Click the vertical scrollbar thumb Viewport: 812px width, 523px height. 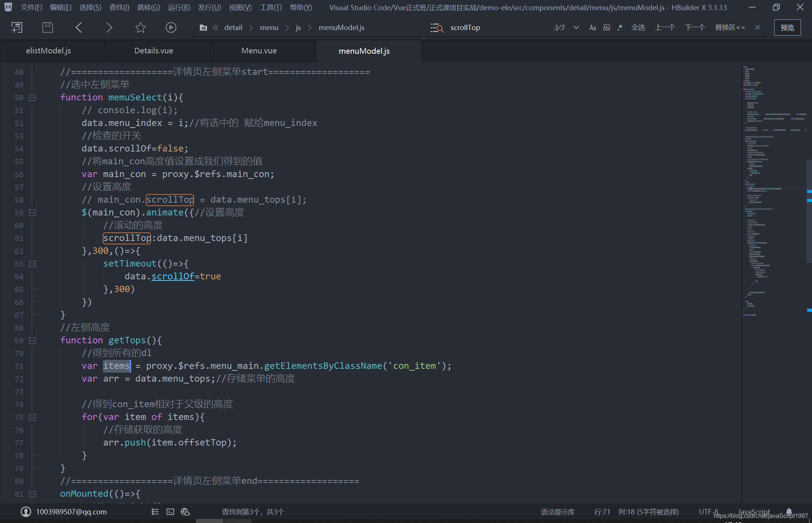click(x=809, y=211)
